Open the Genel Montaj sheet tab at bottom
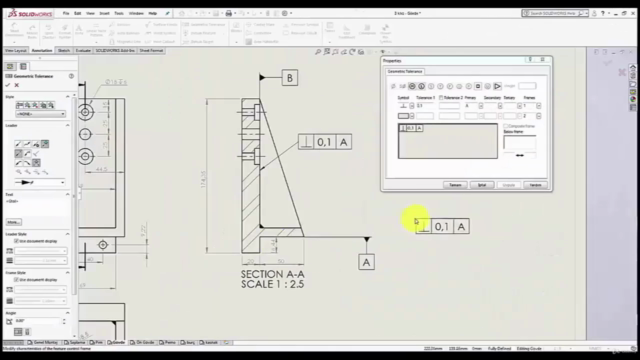Viewport: 640px width, 360px height. click(x=43, y=342)
